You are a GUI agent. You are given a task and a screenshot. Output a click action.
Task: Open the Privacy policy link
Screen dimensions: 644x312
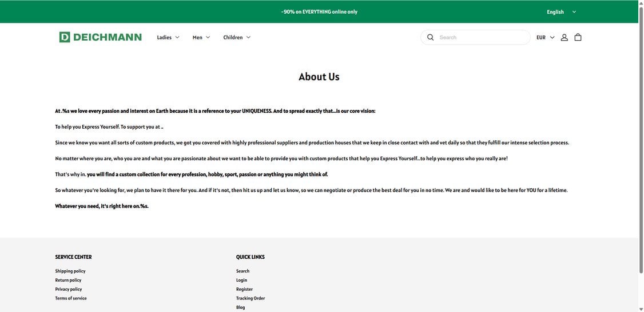(x=69, y=289)
